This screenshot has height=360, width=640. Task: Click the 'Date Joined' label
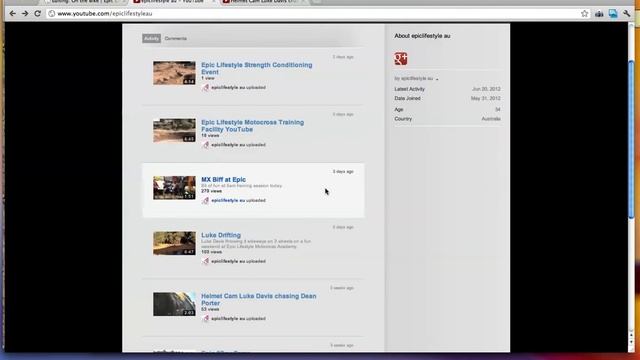[x=407, y=98]
